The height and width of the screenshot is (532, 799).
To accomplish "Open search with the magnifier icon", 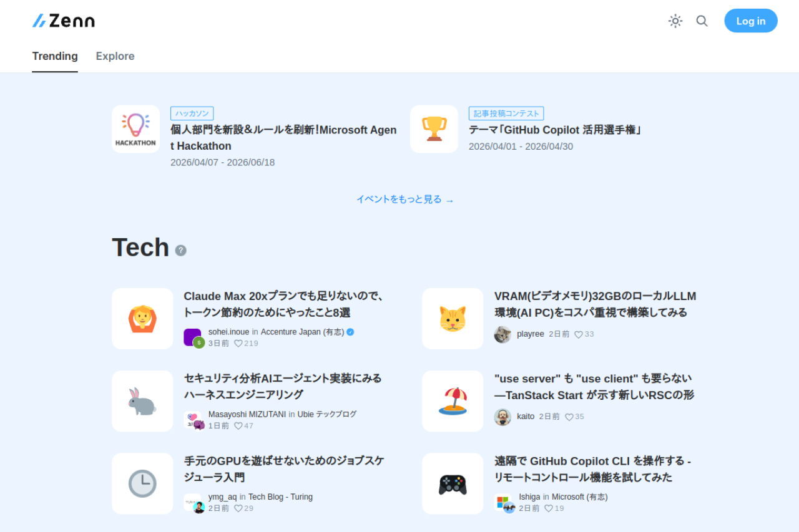I will click(x=702, y=21).
